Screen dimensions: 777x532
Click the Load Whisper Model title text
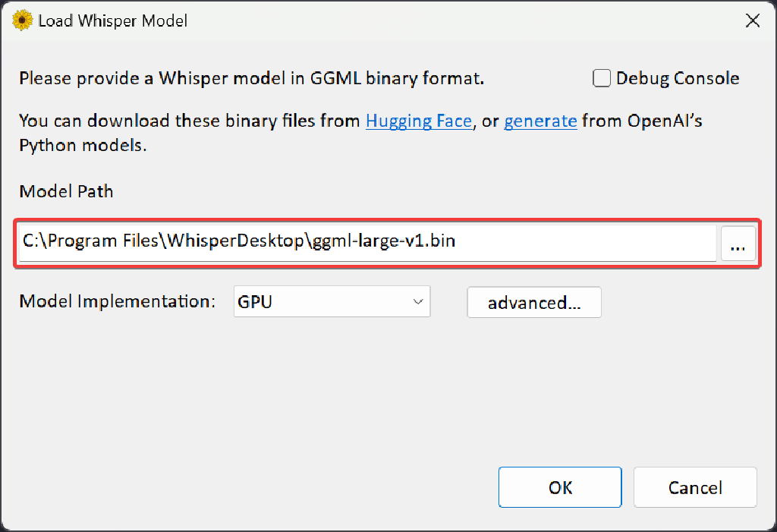pos(112,20)
